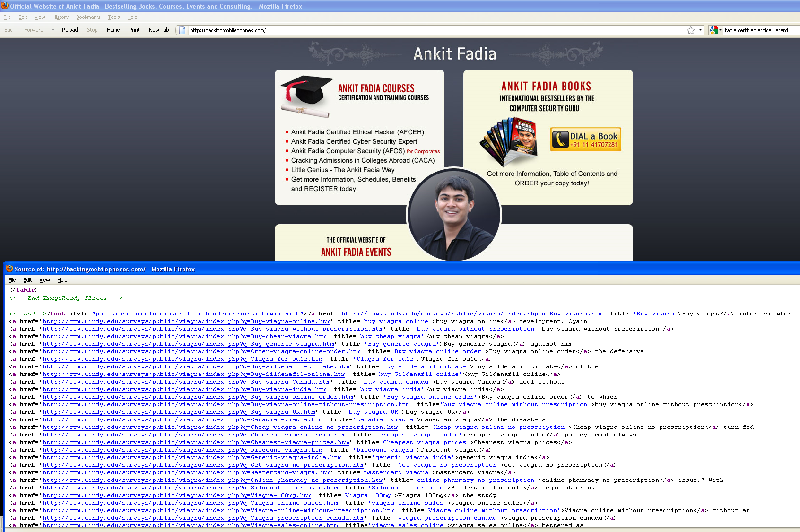Open the View menu in the Source window
Viewport: 800px width, 532px height.
click(x=44, y=280)
